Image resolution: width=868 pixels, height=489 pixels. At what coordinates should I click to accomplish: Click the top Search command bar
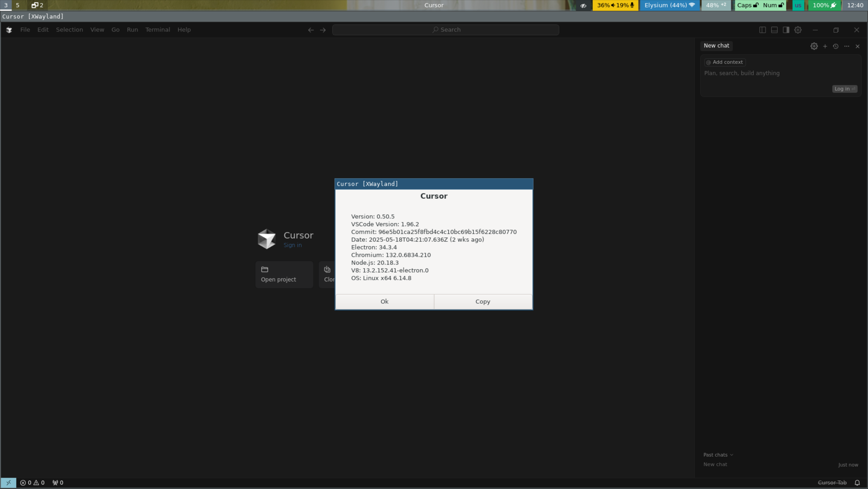click(x=445, y=30)
